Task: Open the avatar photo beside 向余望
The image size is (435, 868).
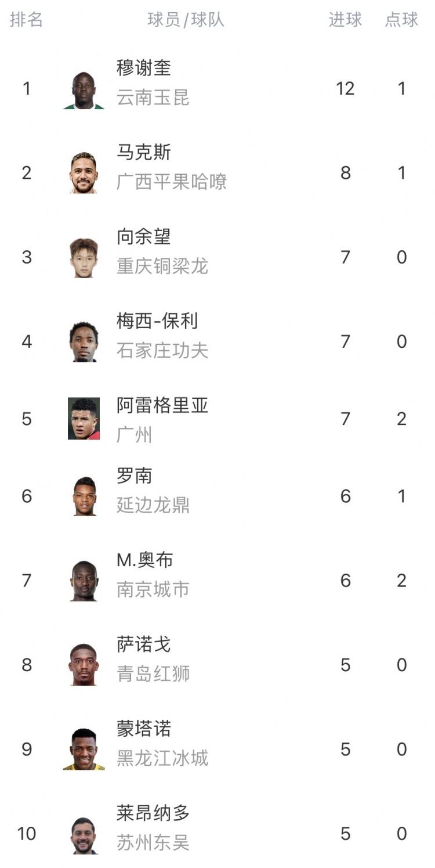Action: 84,257
